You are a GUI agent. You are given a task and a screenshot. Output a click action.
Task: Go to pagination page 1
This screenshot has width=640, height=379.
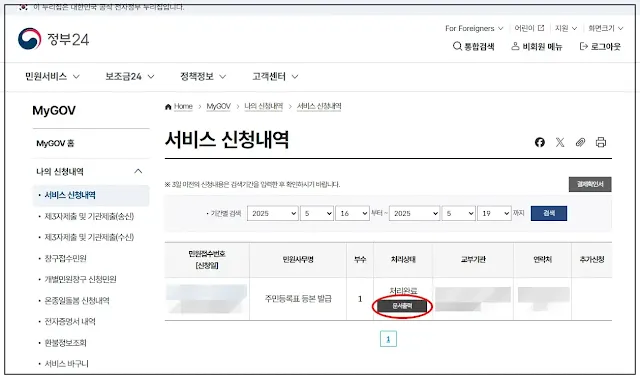coord(388,339)
